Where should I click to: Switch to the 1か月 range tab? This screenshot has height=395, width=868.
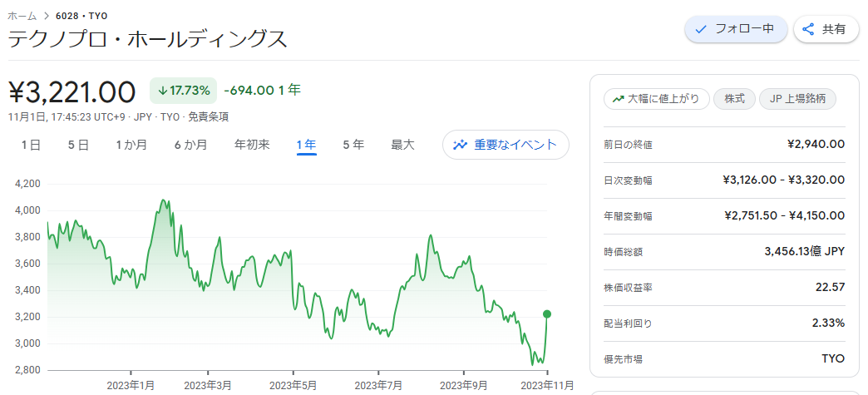(x=131, y=146)
